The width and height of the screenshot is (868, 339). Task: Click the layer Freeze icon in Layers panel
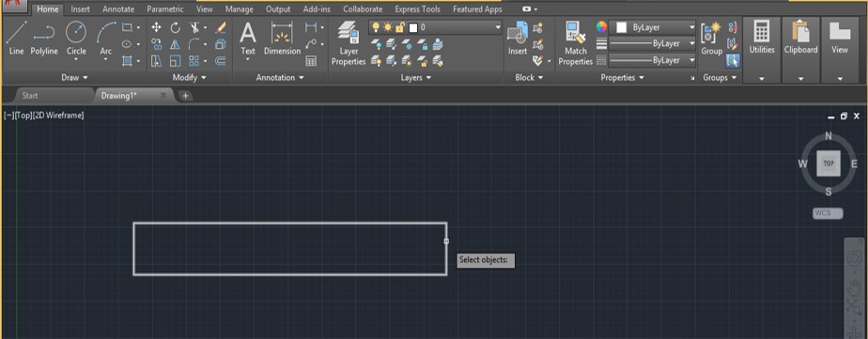click(x=407, y=44)
